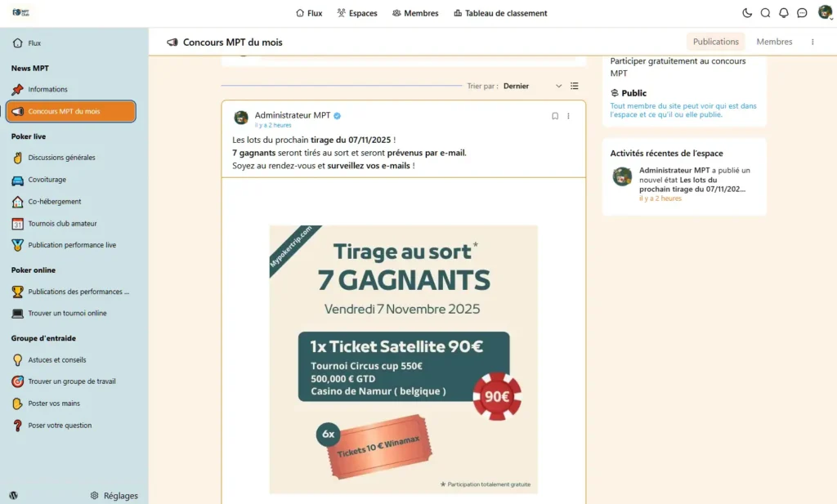837x504 pixels.
Task: Switch the feed layout via the list view icon
Action: click(574, 86)
